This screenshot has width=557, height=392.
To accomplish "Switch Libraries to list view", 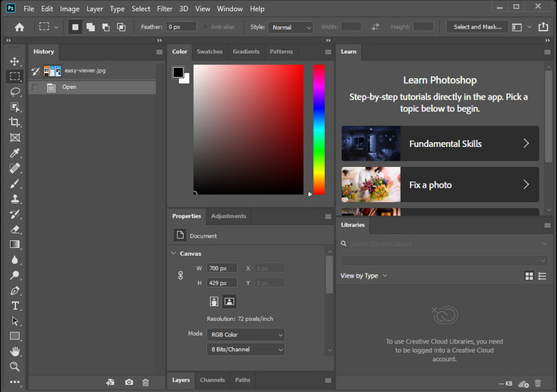I will pos(542,276).
